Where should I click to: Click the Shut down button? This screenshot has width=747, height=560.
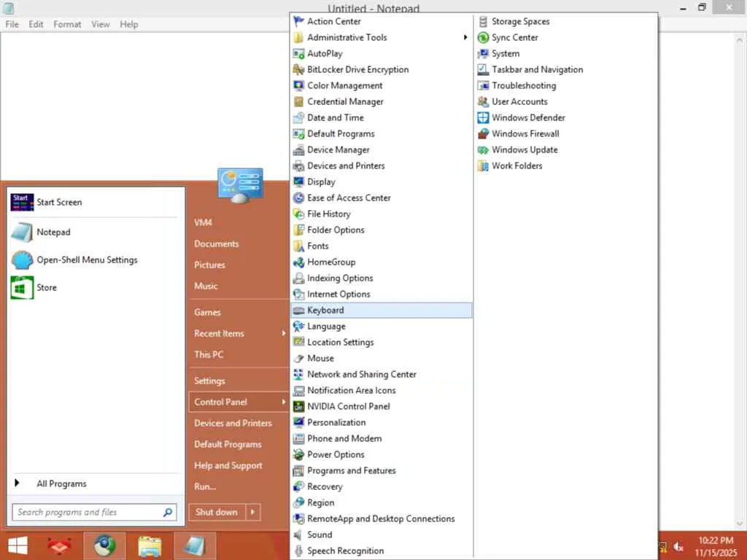point(217,512)
